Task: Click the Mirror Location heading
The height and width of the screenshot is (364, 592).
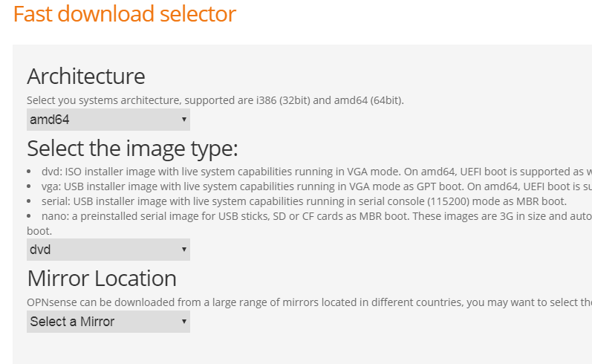Action: click(x=102, y=279)
